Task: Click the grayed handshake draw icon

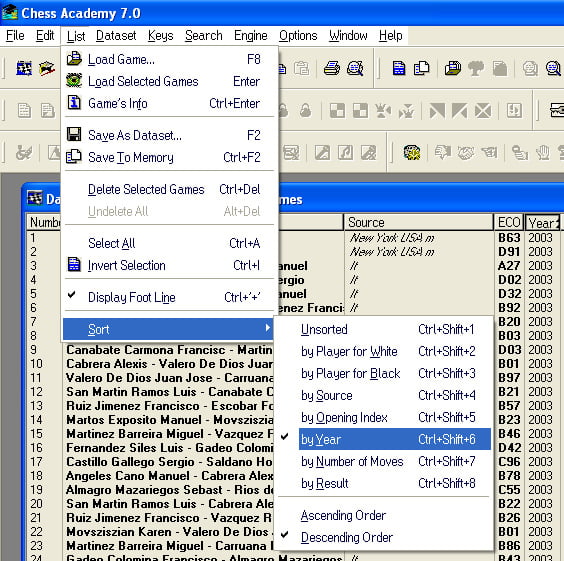Action: [x=466, y=153]
